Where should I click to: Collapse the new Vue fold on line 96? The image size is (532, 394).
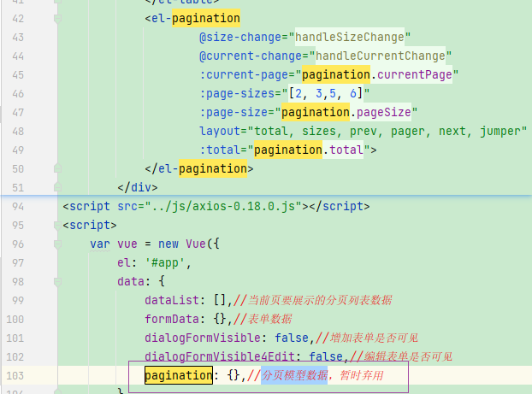[x=57, y=244]
